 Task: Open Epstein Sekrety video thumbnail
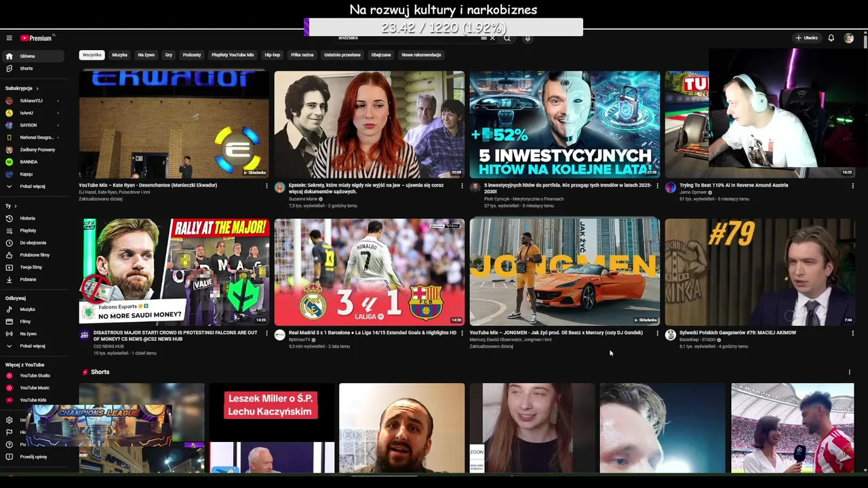pos(370,125)
